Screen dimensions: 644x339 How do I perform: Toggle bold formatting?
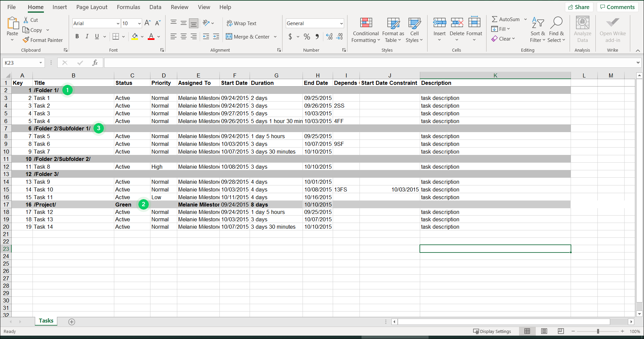coord(77,36)
